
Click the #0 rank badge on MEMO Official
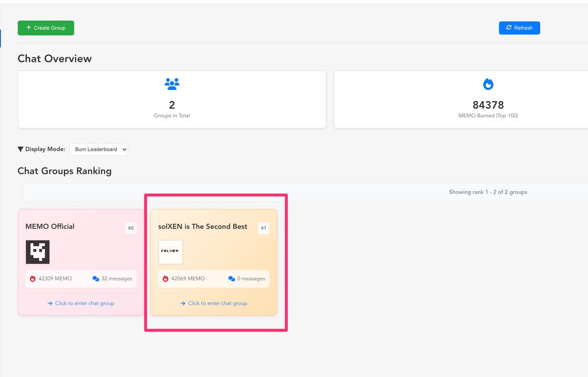tap(131, 228)
